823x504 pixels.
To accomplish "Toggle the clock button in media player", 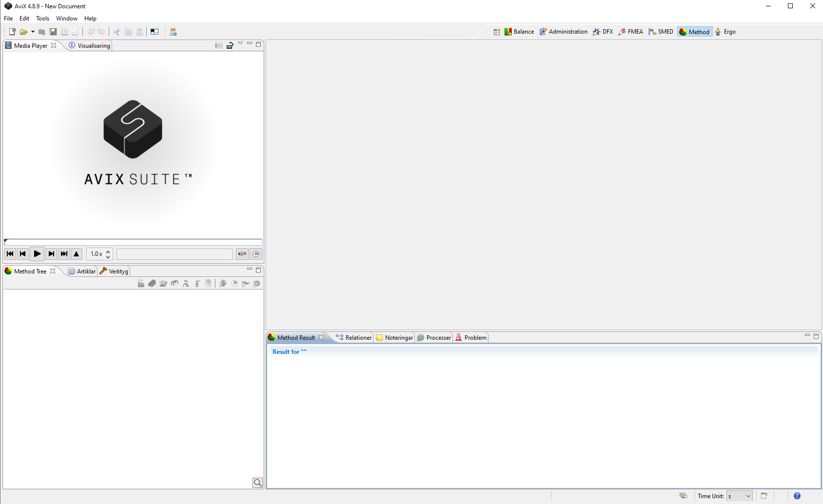I will pos(256,254).
